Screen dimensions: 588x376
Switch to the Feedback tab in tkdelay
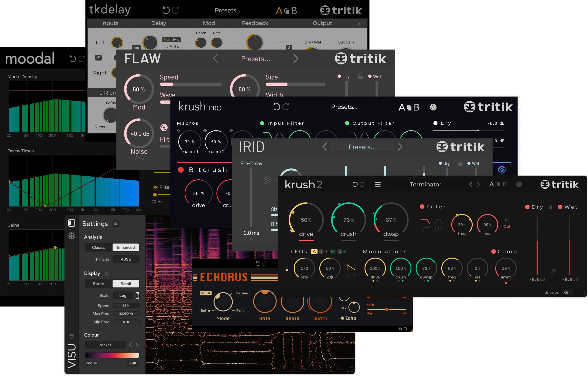coord(255,23)
